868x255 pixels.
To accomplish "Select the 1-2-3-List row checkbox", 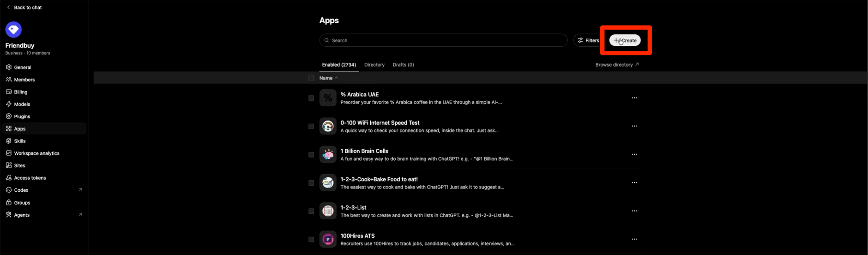I will [311, 211].
